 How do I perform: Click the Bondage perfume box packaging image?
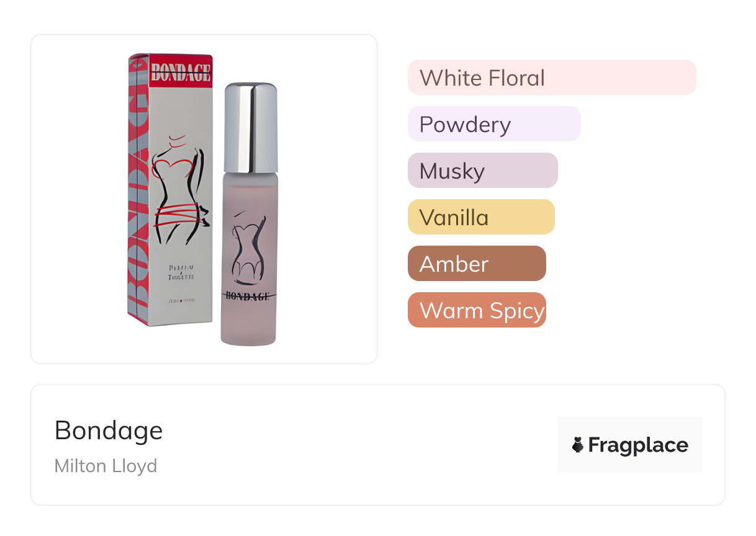pyautogui.click(x=170, y=189)
